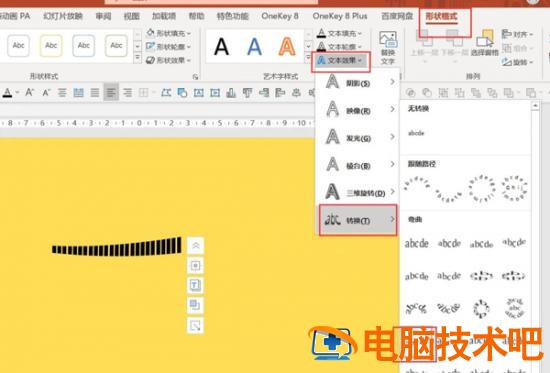Open the 选择窗格 (Selection Pane)

click(484, 43)
